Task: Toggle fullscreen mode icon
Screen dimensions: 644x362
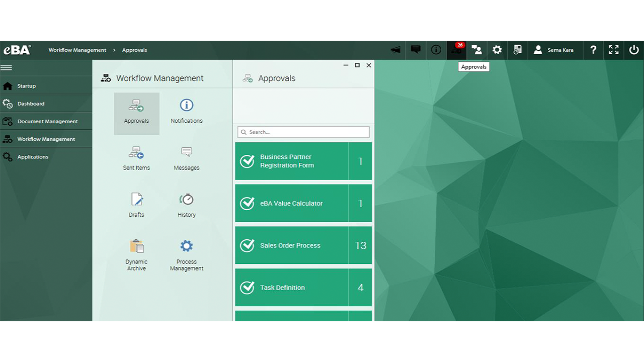Action: (x=614, y=50)
